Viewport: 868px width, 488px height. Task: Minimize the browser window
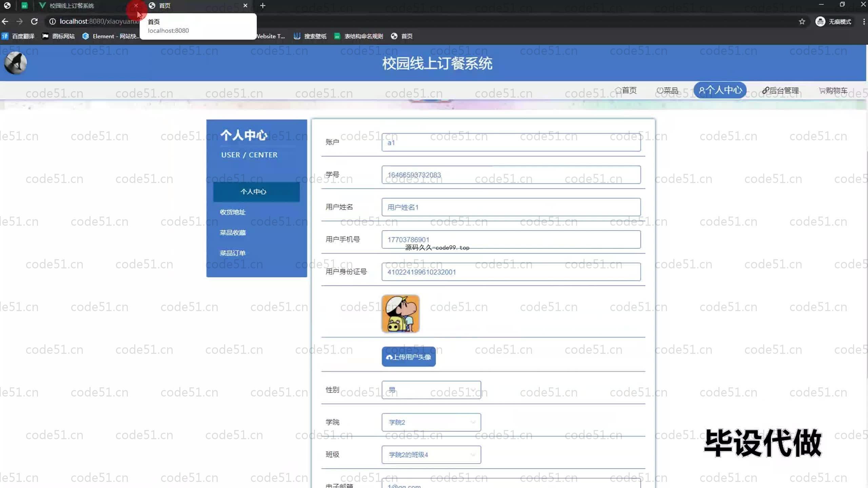click(821, 4)
